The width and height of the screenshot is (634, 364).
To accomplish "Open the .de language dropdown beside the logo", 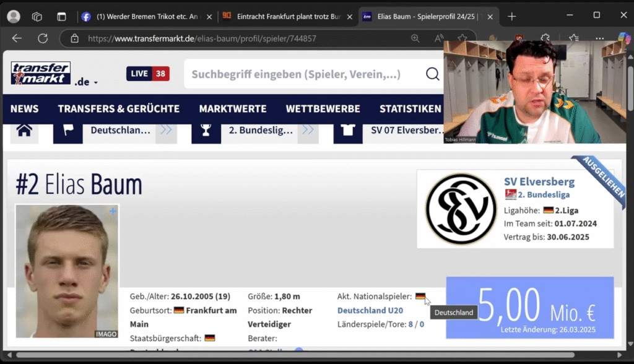I will point(84,81).
